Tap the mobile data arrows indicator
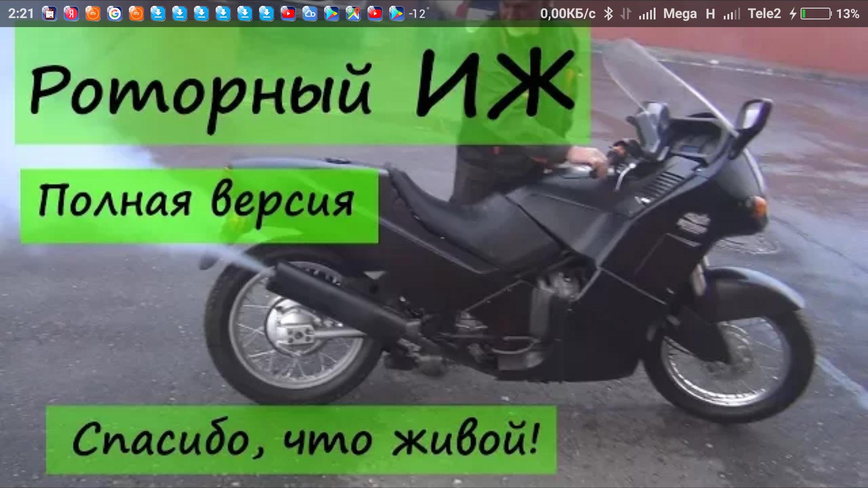The width and height of the screenshot is (868, 488). pos(626,14)
